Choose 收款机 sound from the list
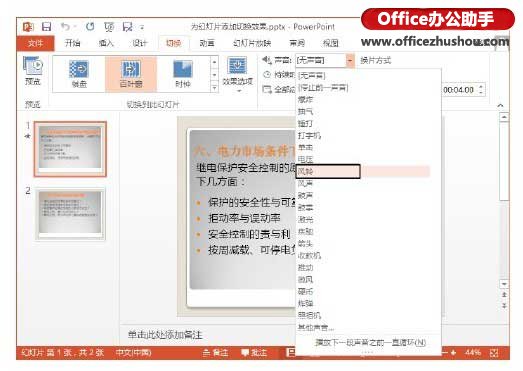Screen dimensions: 523x371 368,255
